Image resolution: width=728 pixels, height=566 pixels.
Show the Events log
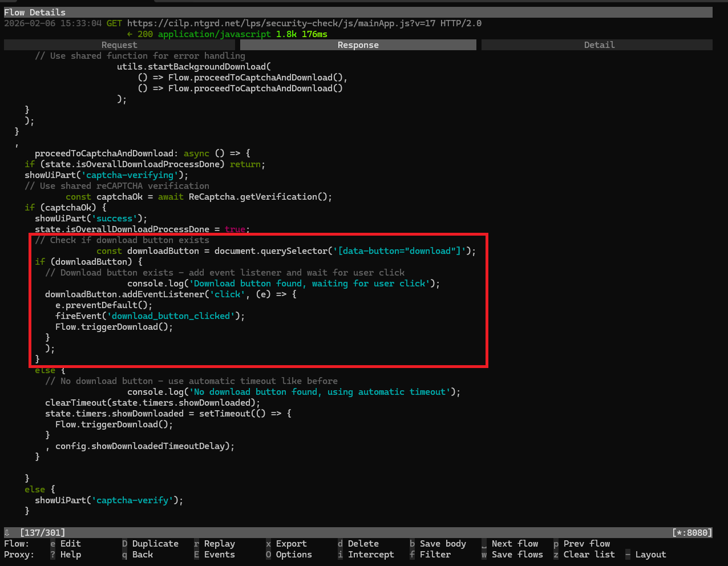point(219,555)
